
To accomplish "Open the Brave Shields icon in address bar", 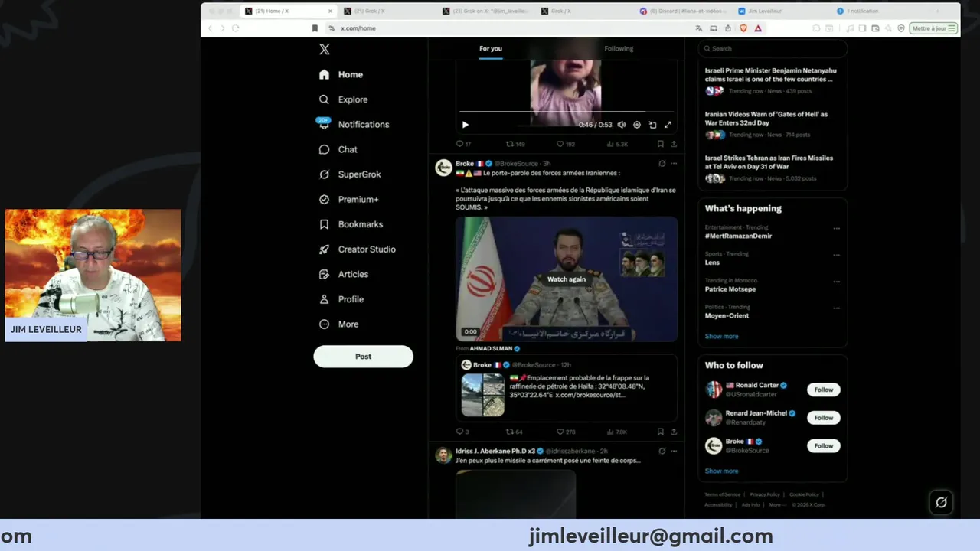I will pyautogui.click(x=743, y=28).
